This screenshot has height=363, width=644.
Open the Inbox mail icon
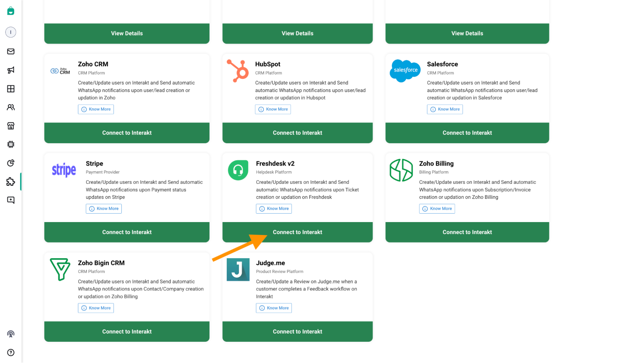pos(11,51)
